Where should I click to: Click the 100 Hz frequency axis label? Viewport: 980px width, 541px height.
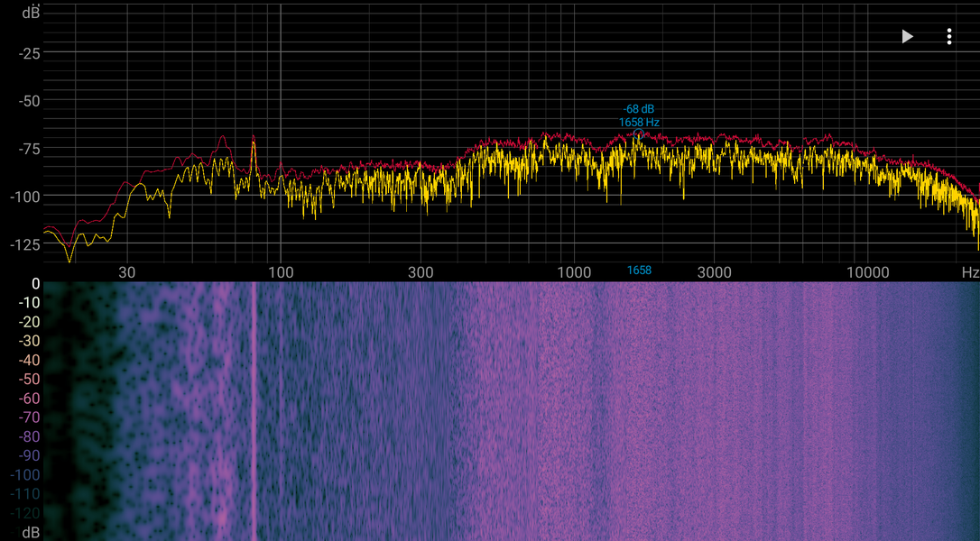(281, 272)
